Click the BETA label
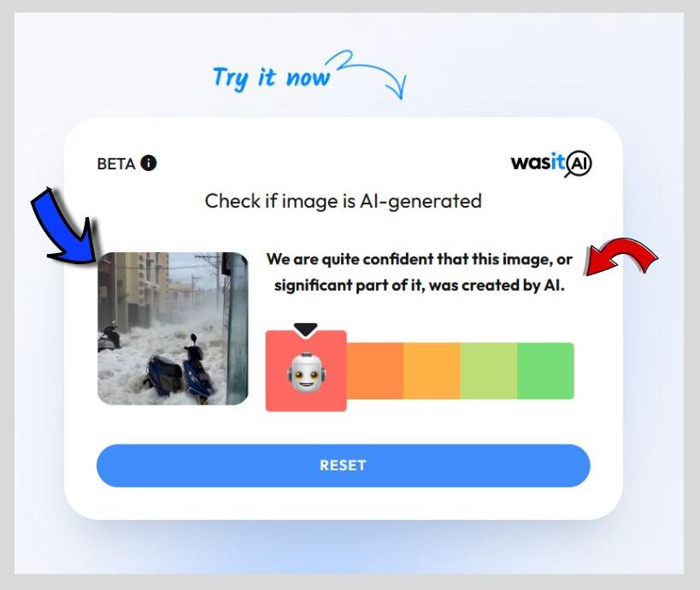Screen dimensions: 700x590 coord(116,164)
